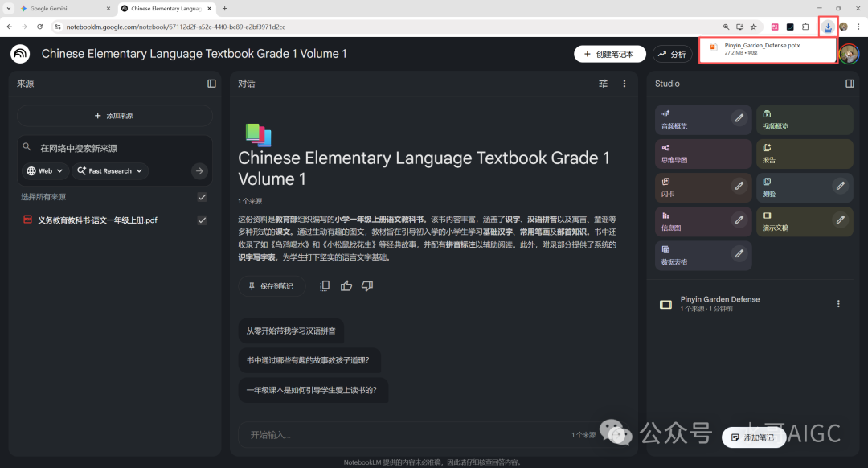Give the summary a thumbs up
The height and width of the screenshot is (468, 868).
point(346,285)
